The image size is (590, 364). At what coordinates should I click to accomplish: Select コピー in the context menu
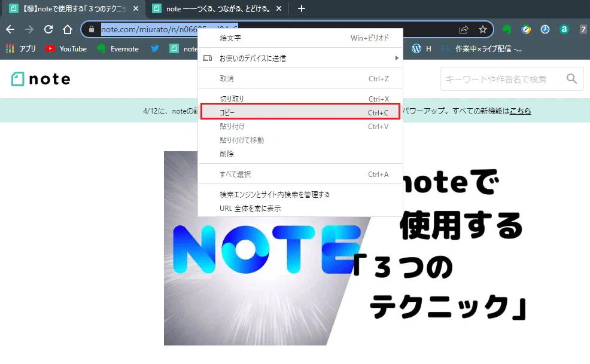(300, 112)
